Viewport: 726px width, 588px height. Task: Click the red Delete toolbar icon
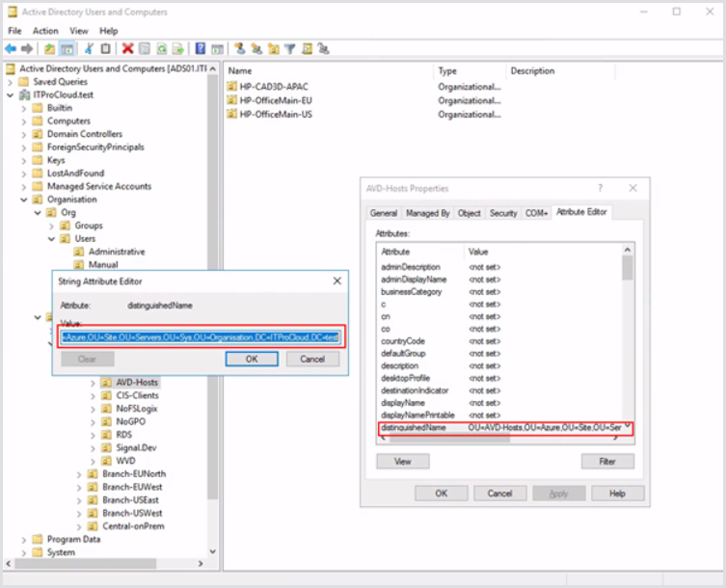[127, 48]
